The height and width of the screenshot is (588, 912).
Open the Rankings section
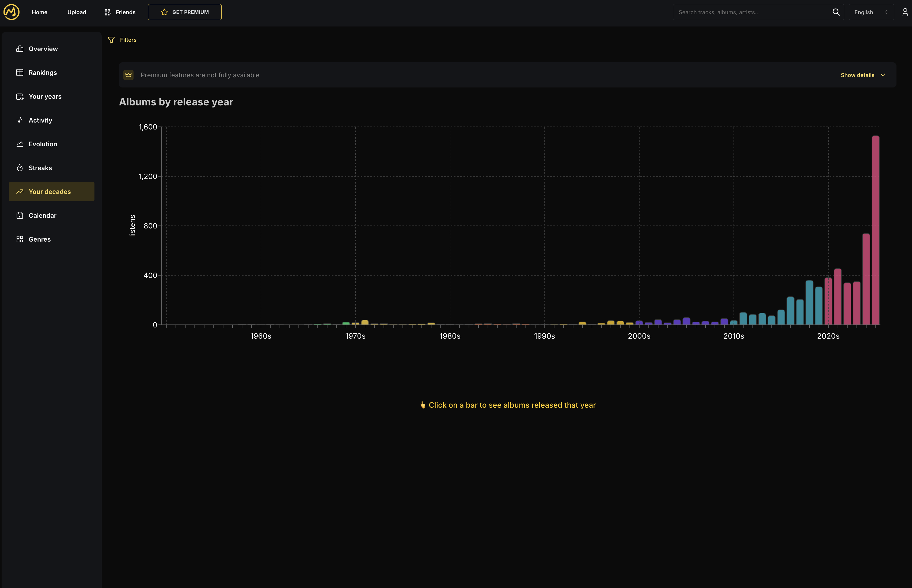(42, 72)
